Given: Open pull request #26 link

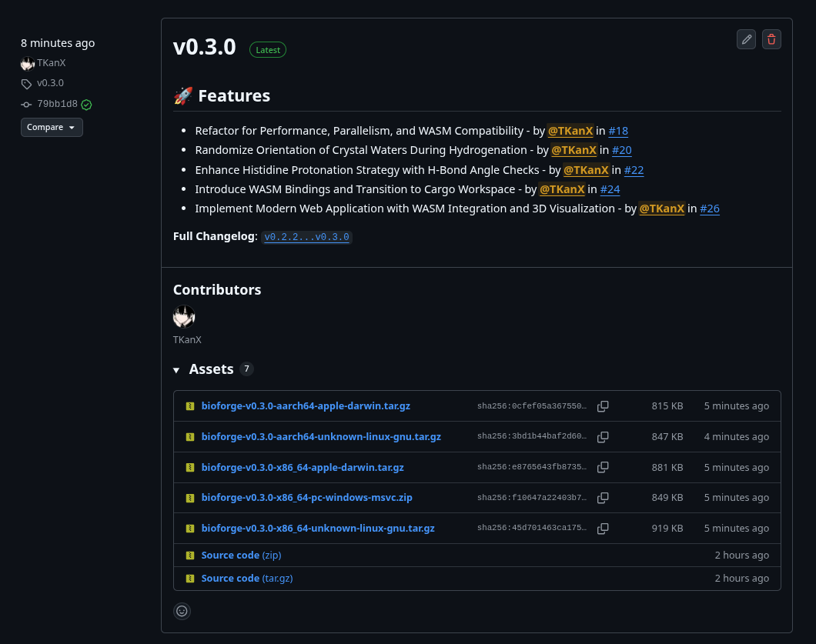Looking at the screenshot, I should (709, 209).
